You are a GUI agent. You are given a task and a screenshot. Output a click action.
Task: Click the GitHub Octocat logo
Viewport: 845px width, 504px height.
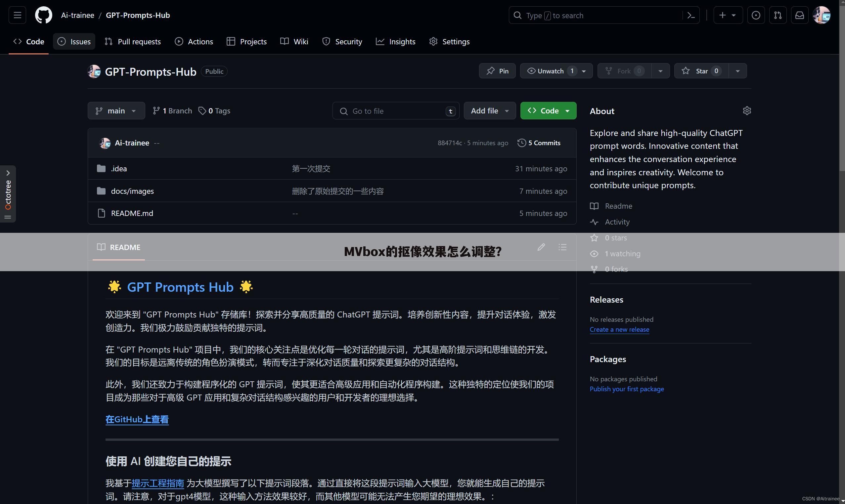pos(43,15)
